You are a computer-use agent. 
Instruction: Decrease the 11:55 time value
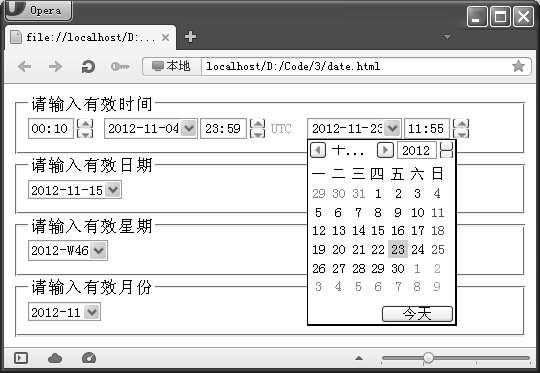[x=461, y=133]
